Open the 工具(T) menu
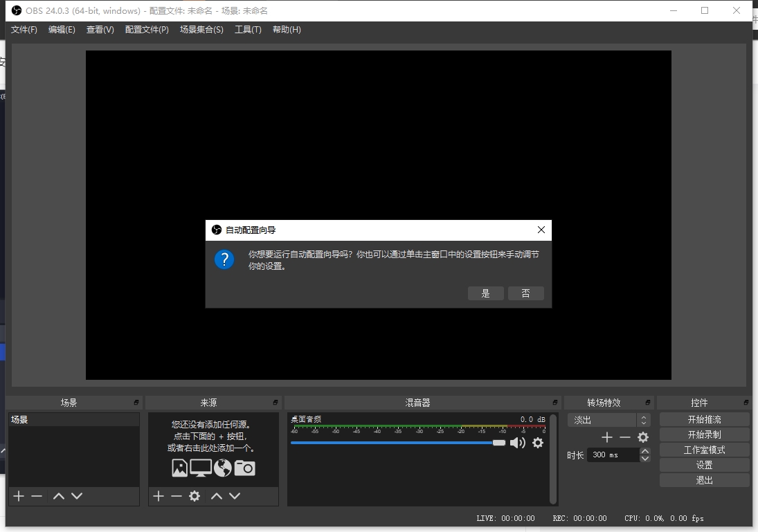758x532 pixels. click(x=248, y=30)
